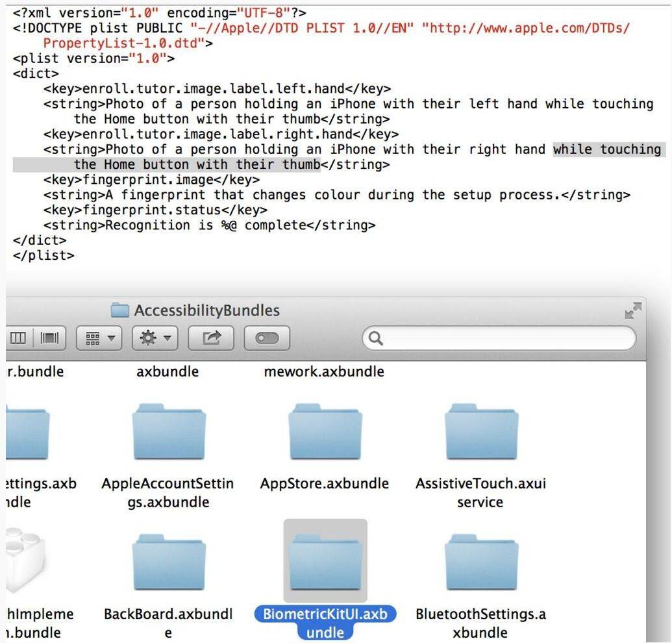Viewport: 672px width, 643px height.
Task: Select the BackBoard.axbundle folder icon
Action: 169,560
